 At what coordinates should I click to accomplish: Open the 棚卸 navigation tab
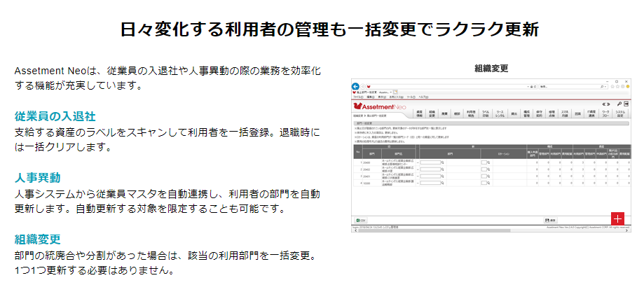[x=456, y=113]
